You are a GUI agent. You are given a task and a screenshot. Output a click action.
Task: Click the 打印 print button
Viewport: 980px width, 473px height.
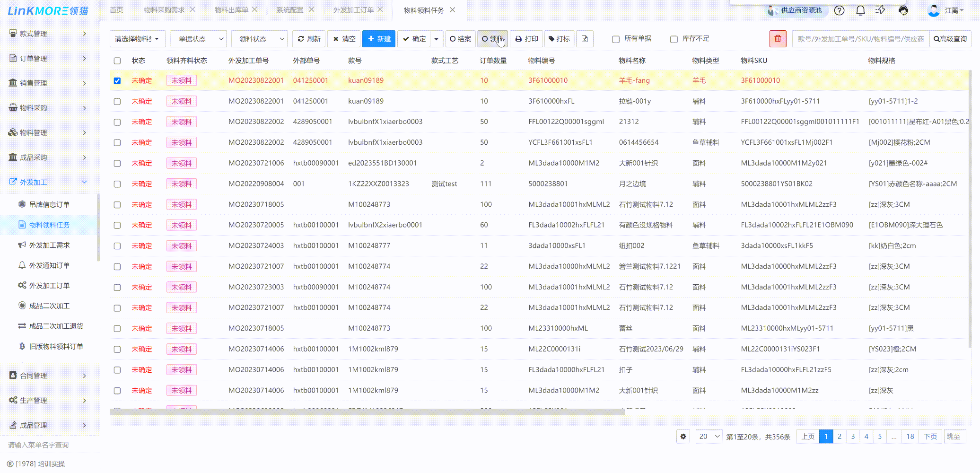click(526, 39)
